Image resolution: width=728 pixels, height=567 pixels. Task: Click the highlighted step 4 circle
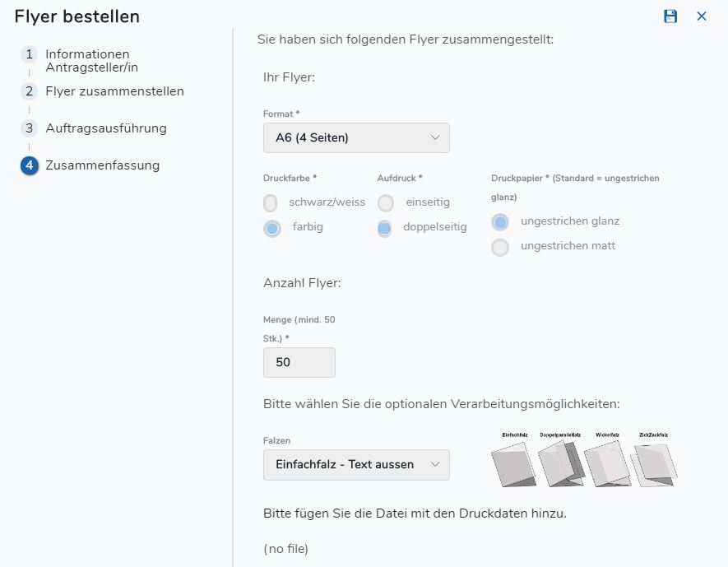click(30, 165)
